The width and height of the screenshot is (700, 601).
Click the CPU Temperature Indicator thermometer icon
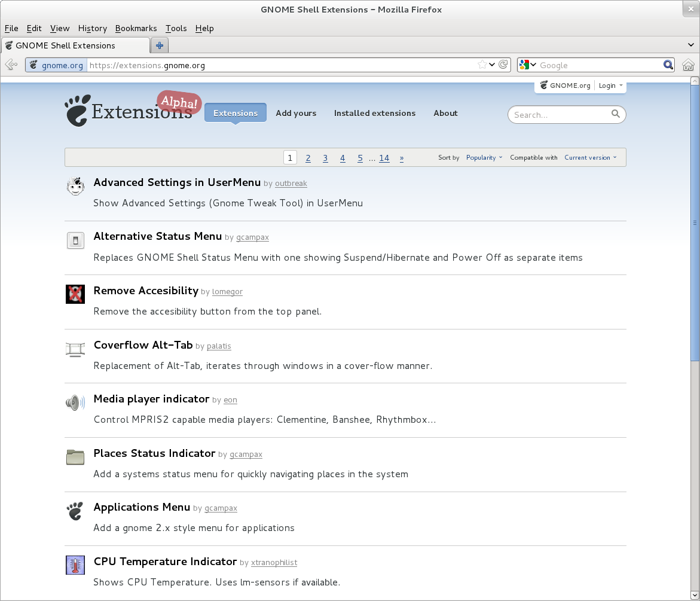point(75,565)
